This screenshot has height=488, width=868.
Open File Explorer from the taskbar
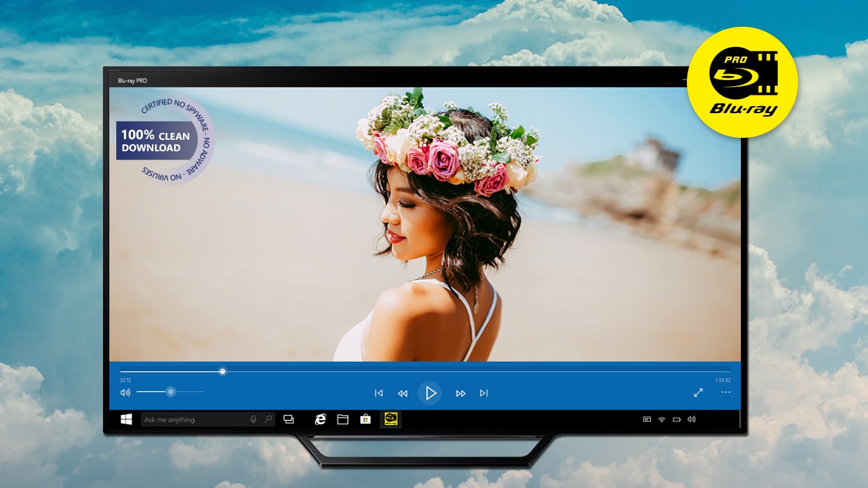(342, 419)
